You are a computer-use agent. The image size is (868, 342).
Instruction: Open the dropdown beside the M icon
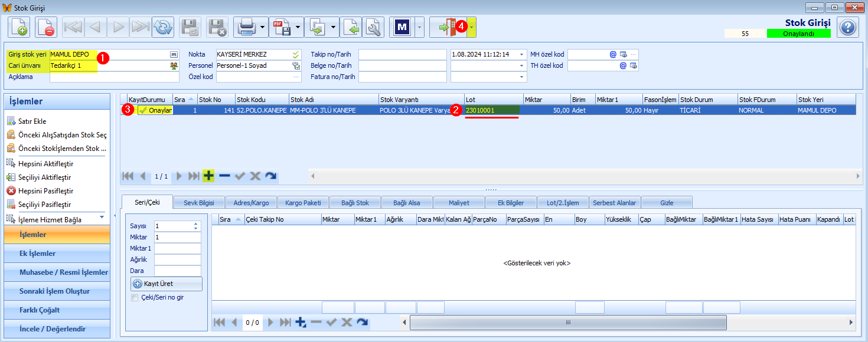pos(419,27)
